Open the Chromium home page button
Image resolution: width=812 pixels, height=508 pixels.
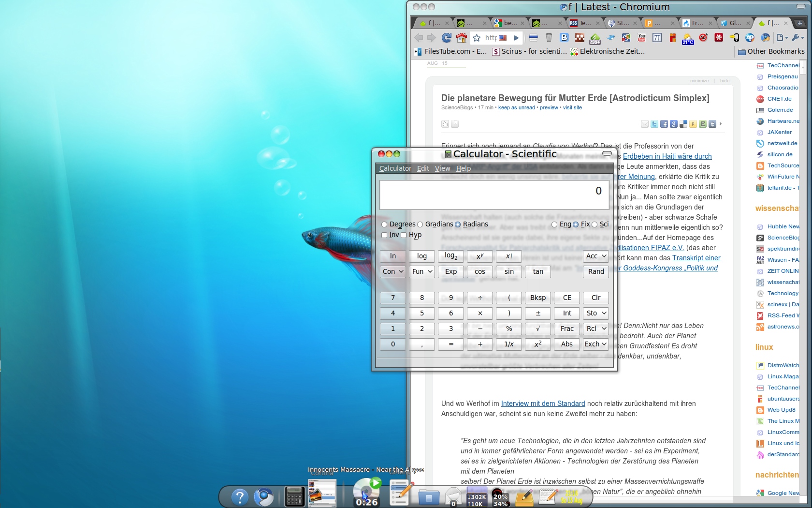coord(462,38)
